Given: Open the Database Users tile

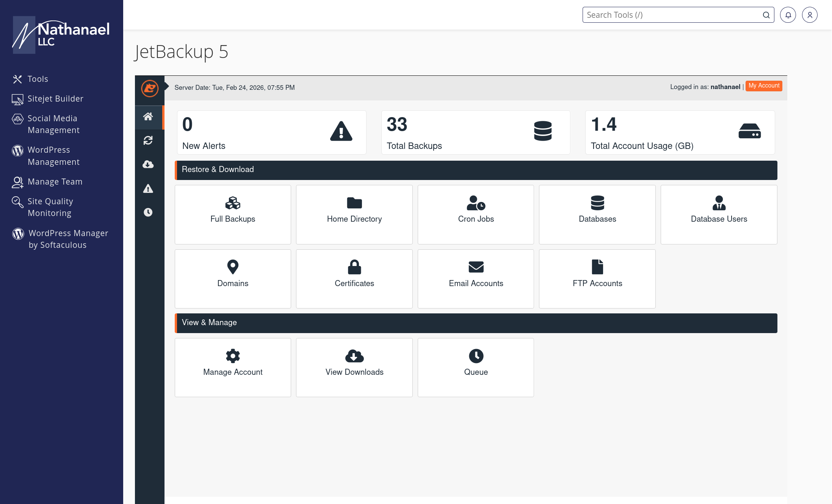Looking at the screenshot, I should pyautogui.click(x=719, y=214).
